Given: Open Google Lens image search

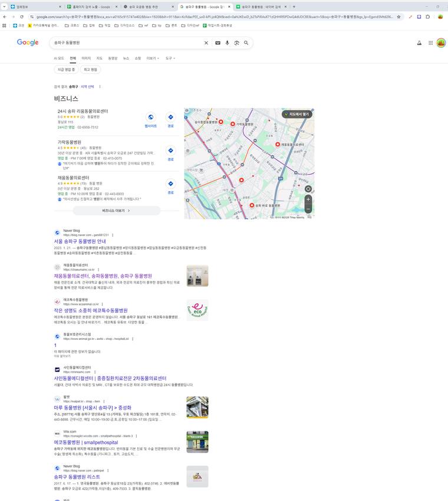Looking at the screenshot, I should tap(237, 43).
